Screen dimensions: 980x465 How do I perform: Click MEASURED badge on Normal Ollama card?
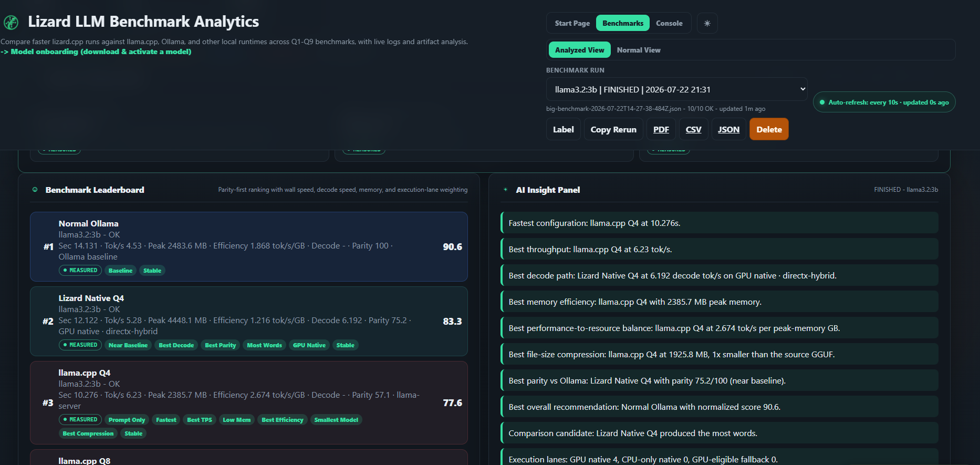80,270
